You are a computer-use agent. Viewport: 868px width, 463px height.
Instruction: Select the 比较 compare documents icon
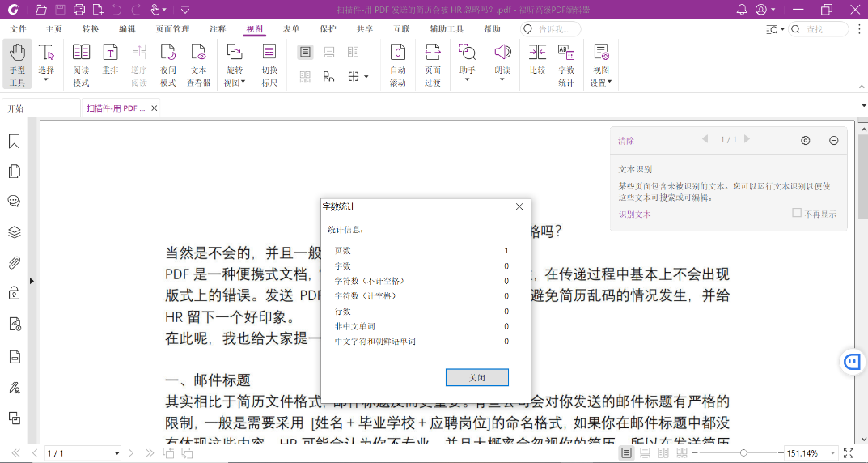tap(537, 59)
